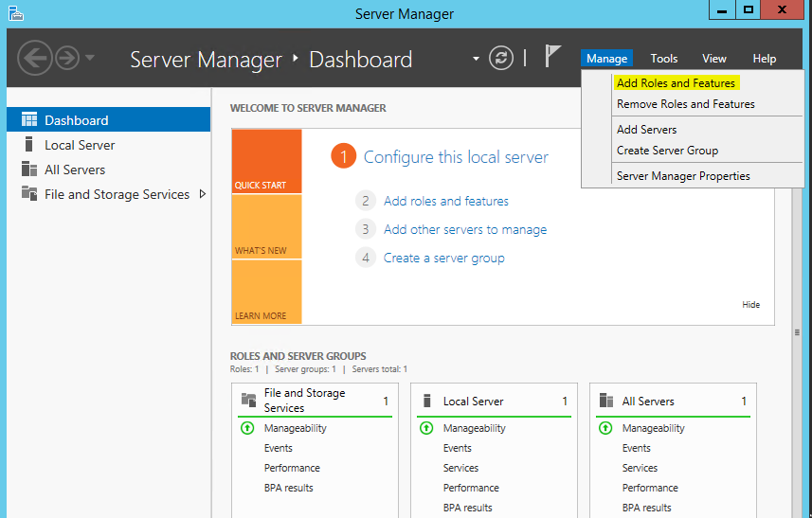Open BPA results in File and Storage Services tile
This screenshot has height=518, width=812.
(x=288, y=488)
